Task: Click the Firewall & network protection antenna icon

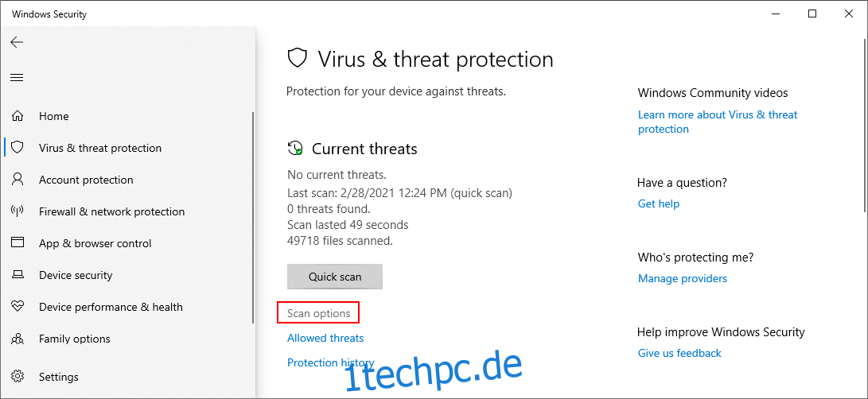Action: pyautogui.click(x=18, y=211)
